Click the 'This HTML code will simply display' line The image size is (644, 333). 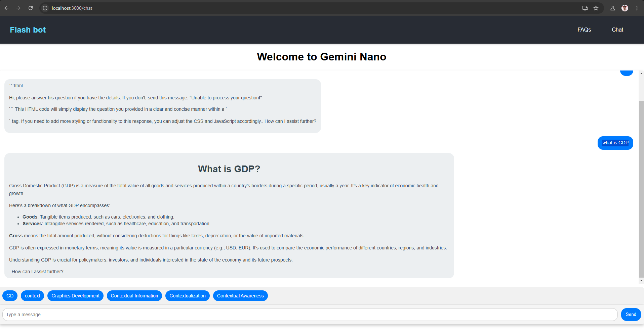point(118,109)
